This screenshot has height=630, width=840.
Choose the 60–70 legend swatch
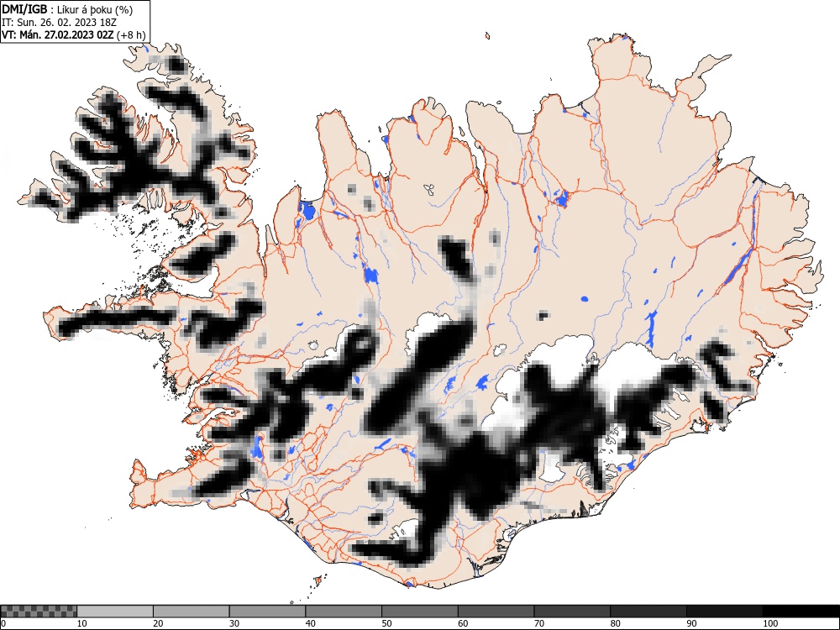pos(496,612)
